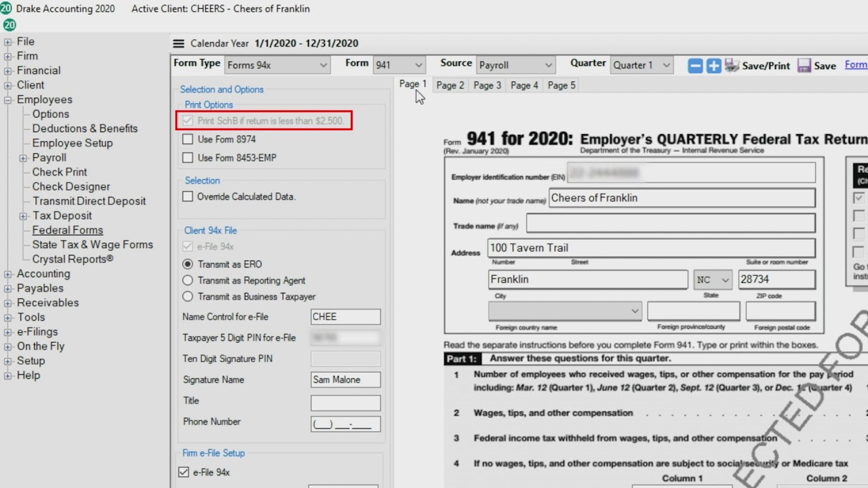Open Employee Setup in the tree
This screenshot has width=868, height=488.
[x=73, y=143]
